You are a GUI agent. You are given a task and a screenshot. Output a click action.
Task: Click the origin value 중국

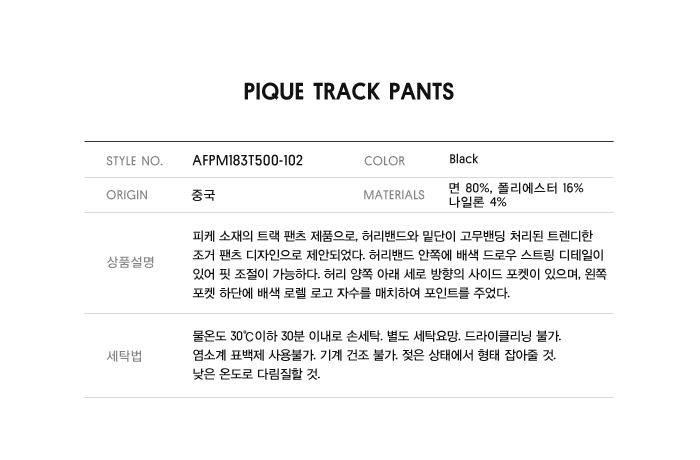203,195
